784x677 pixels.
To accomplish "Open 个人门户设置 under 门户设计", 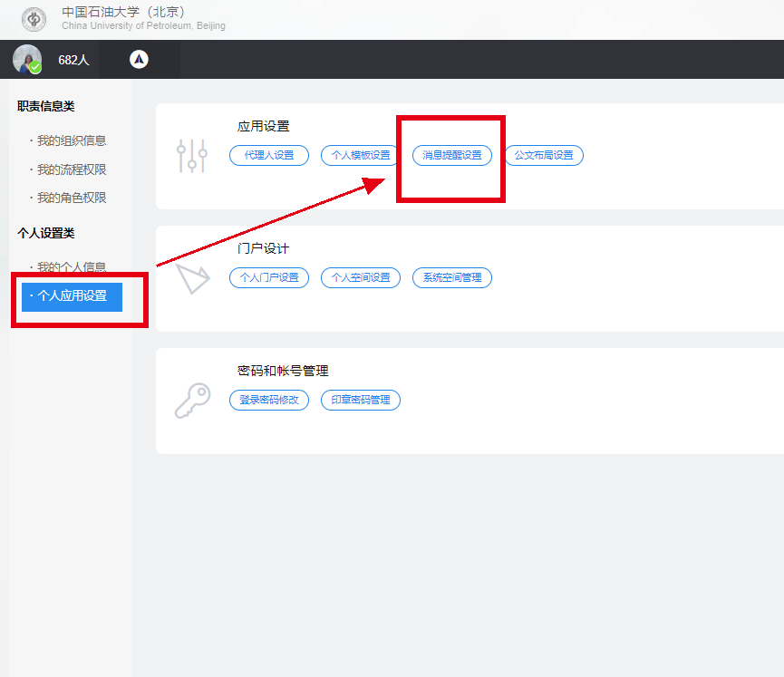I will [269, 277].
